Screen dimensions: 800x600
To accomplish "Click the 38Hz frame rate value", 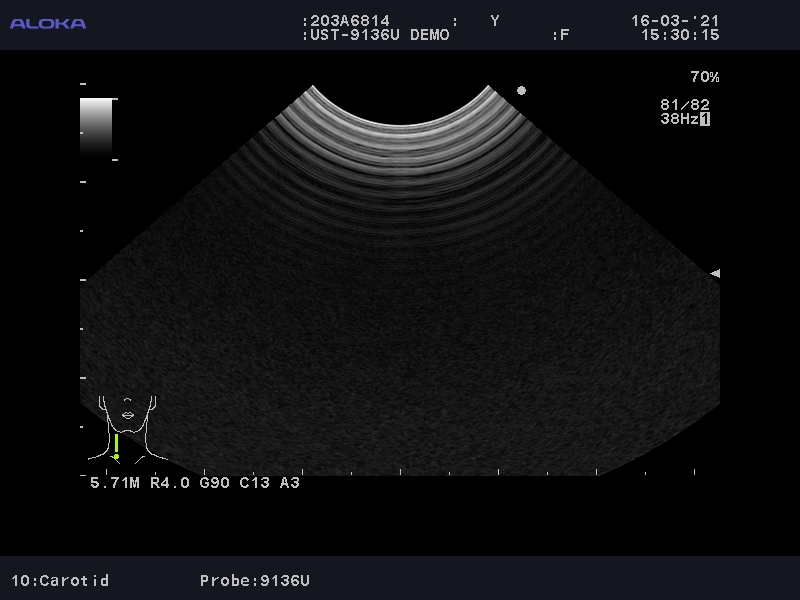I will [x=678, y=119].
